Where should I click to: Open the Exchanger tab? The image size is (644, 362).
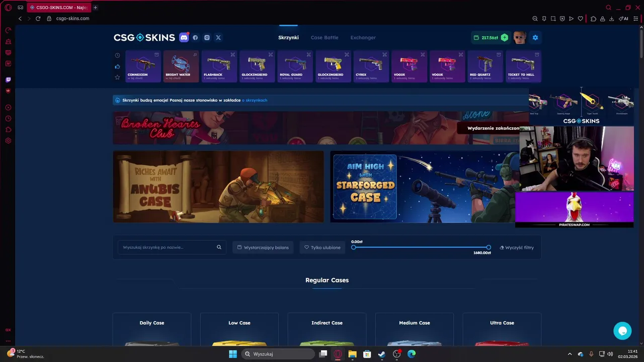pos(363,38)
